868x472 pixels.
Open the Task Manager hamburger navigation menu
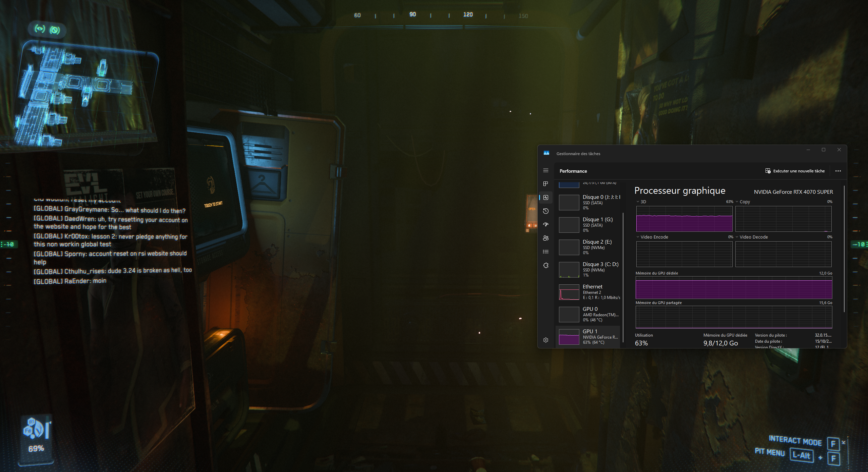pyautogui.click(x=546, y=170)
